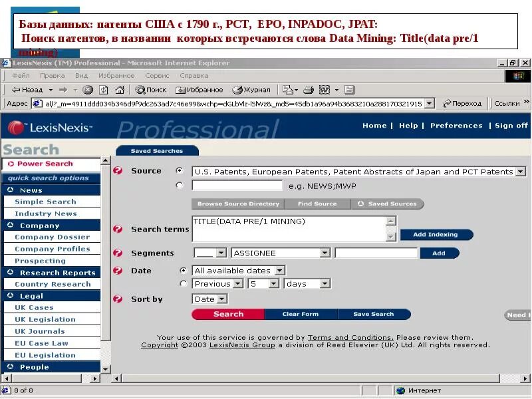Click the Save Search button
Viewport: 532px width, 399px height.
tap(374, 314)
